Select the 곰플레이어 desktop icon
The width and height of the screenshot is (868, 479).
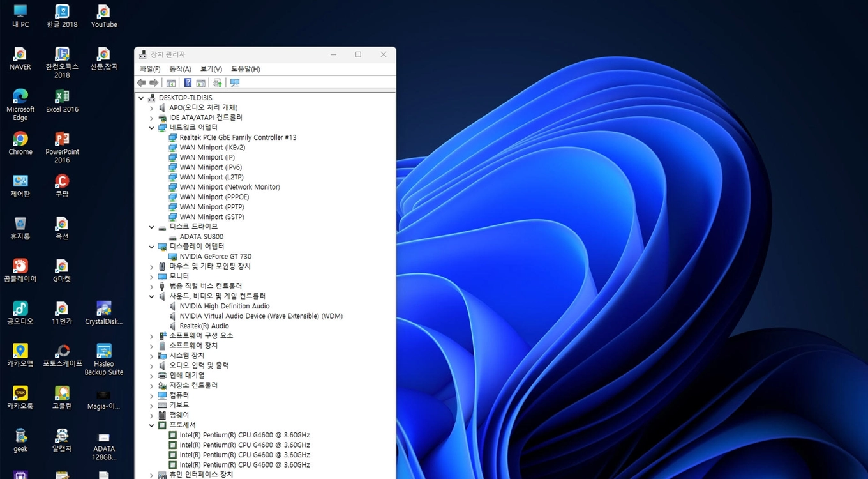click(20, 271)
